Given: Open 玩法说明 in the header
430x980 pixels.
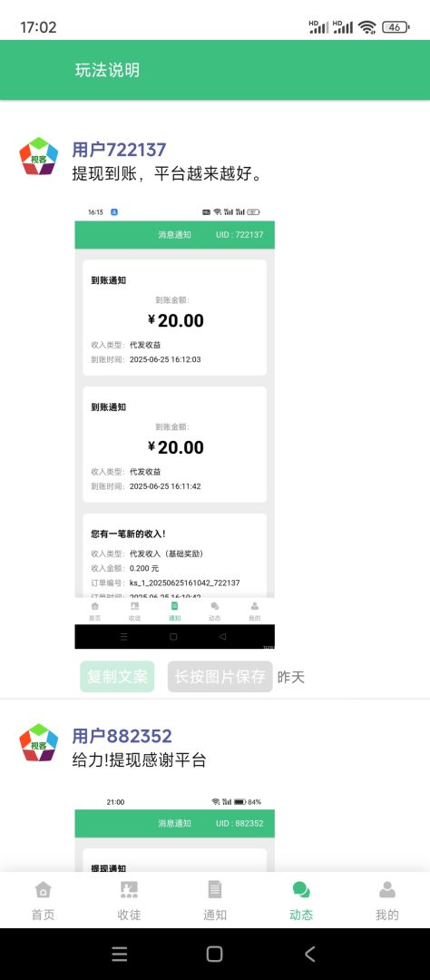Looking at the screenshot, I should (x=107, y=70).
